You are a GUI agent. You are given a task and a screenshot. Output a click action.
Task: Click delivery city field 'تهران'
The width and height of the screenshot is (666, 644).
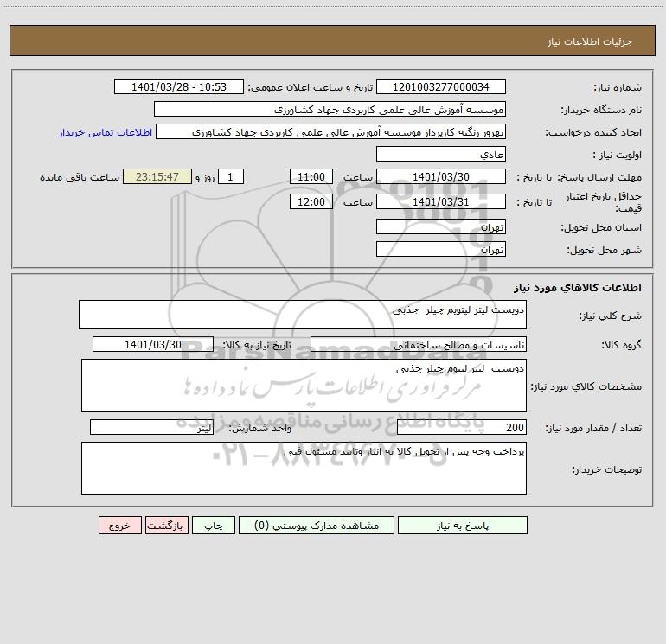click(x=441, y=249)
